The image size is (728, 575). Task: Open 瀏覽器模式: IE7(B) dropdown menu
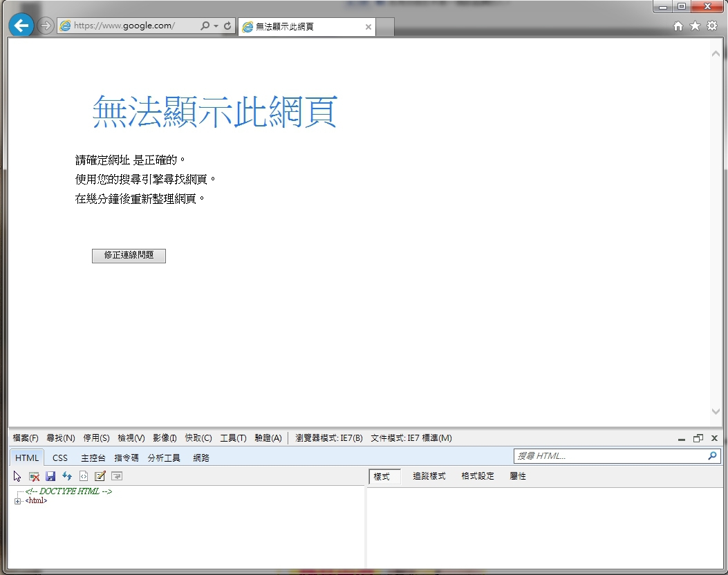click(x=328, y=438)
